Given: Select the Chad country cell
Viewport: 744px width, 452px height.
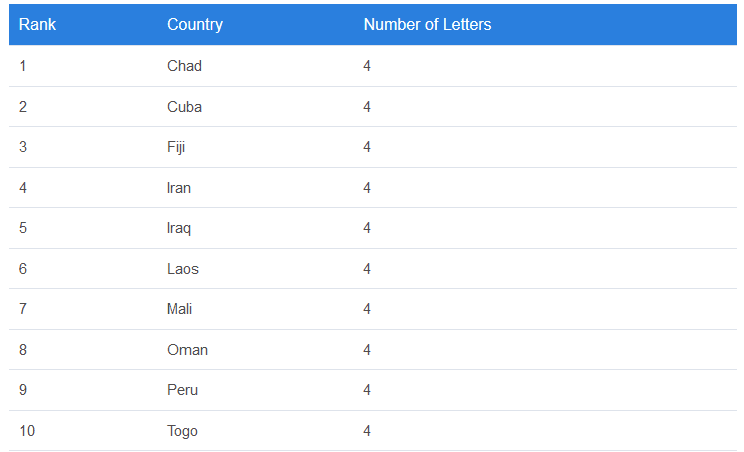Looking at the screenshot, I should coord(184,66).
